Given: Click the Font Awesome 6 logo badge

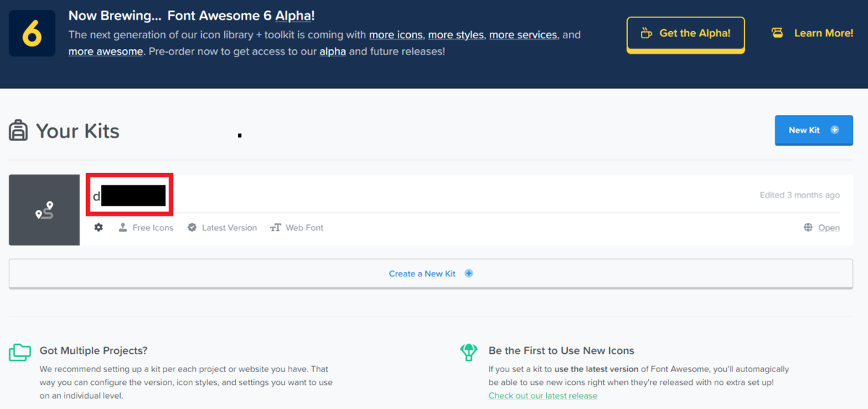Looking at the screenshot, I should [x=32, y=33].
